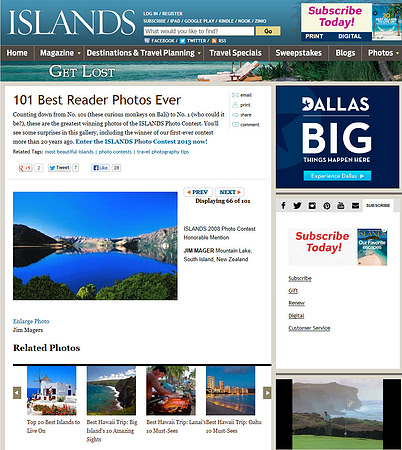The height and width of the screenshot is (450, 402).
Task: Click header KINDLE link
Action: [226, 21]
